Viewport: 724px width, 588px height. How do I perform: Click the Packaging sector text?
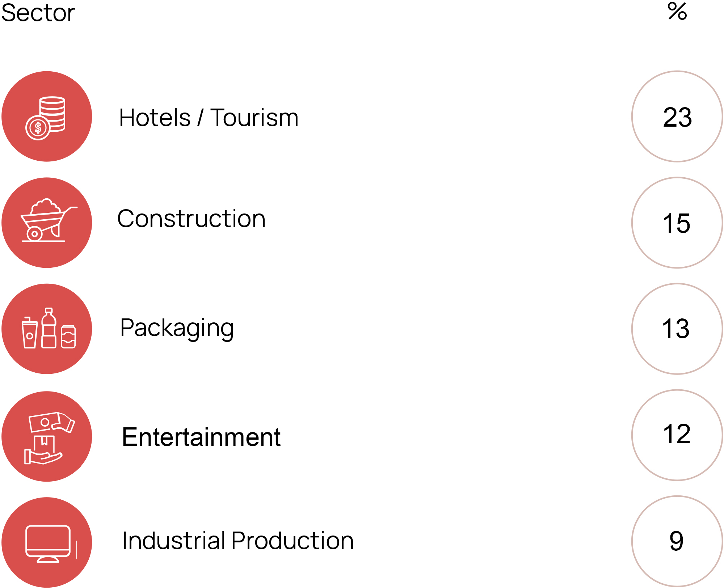[x=177, y=328]
